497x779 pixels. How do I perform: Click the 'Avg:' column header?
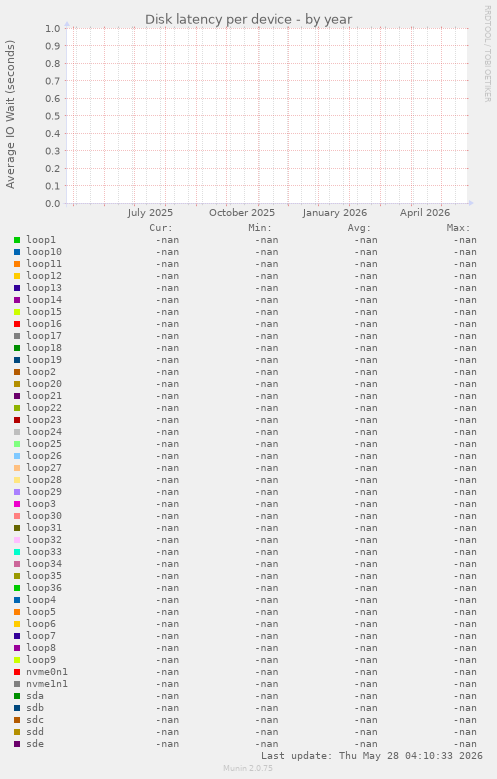tap(359, 228)
